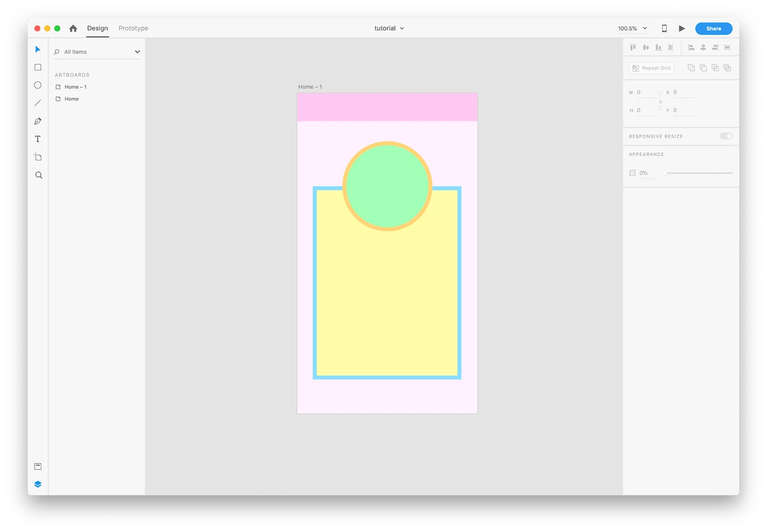Toggle the Responsive Resize switch

[x=726, y=136]
